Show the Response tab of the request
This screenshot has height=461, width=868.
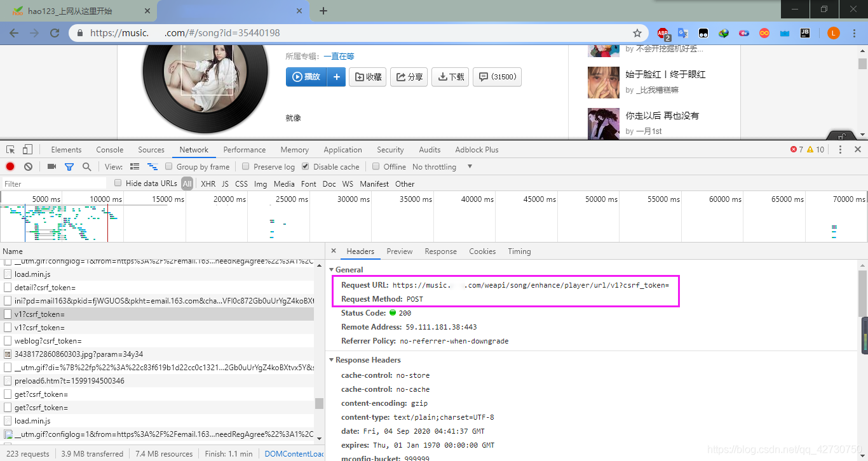pyautogui.click(x=441, y=251)
